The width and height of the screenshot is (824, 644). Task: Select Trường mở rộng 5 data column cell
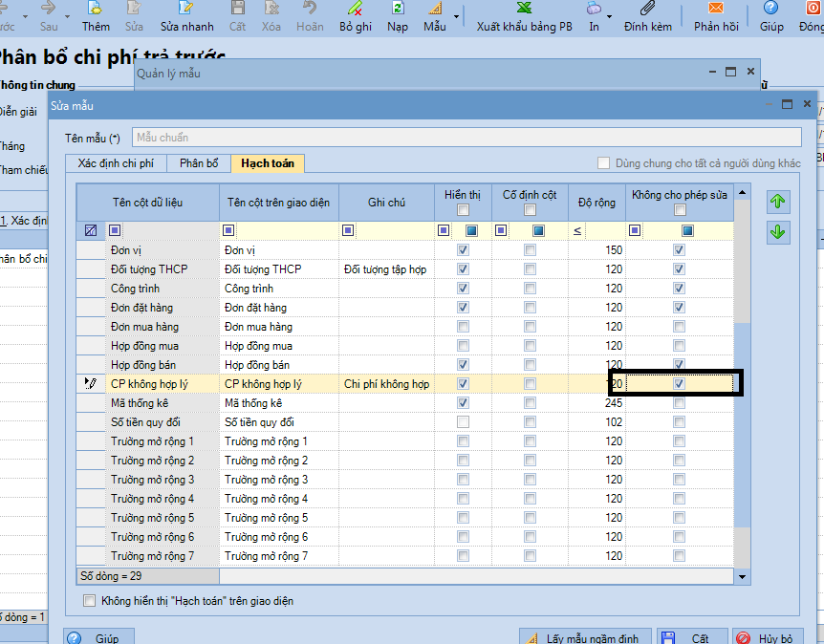click(x=163, y=518)
